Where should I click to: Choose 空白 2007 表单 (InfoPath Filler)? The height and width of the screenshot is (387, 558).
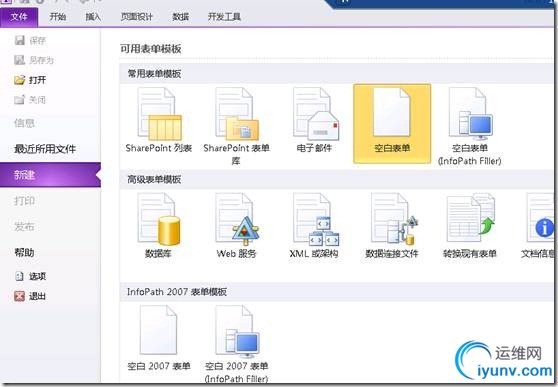click(x=237, y=344)
